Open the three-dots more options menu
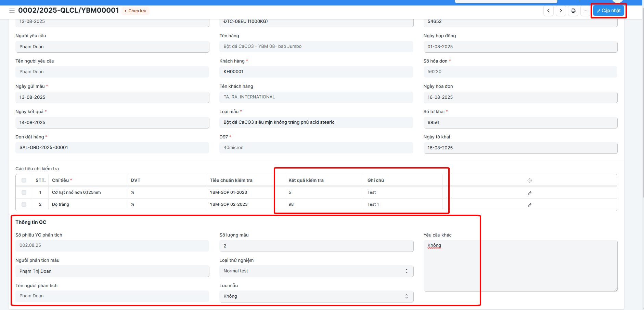 pos(585,11)
